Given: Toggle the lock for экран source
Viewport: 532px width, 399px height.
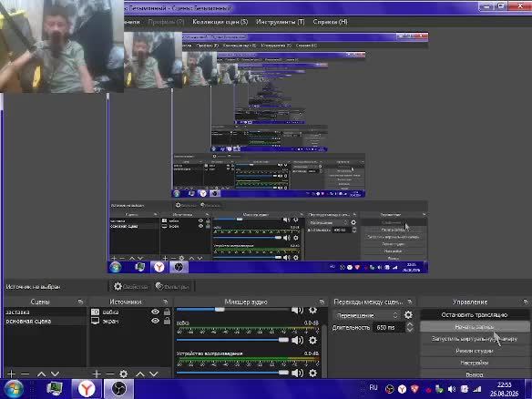Looking at the screenshot, I should 167,321.
